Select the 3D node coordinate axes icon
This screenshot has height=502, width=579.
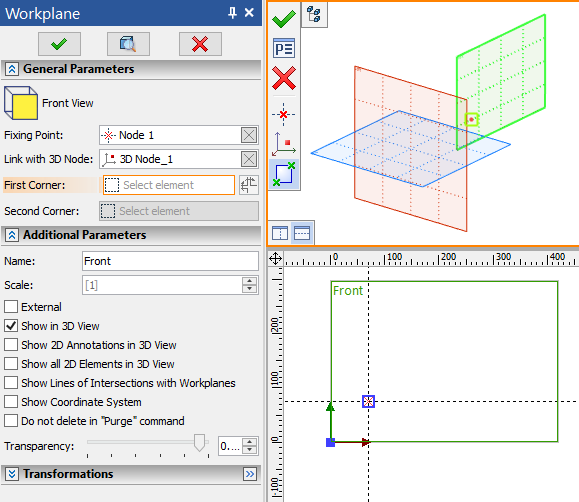[x=284, y=144]
